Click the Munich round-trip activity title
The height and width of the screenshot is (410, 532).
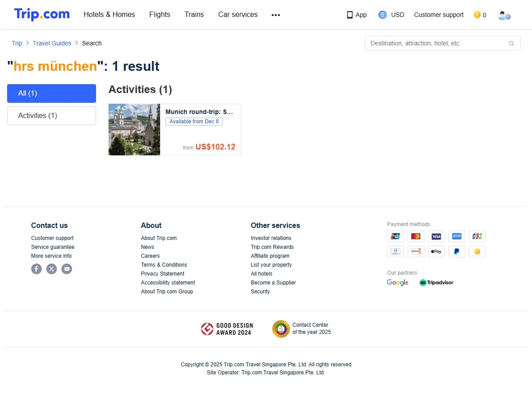[x=199, y=112]
